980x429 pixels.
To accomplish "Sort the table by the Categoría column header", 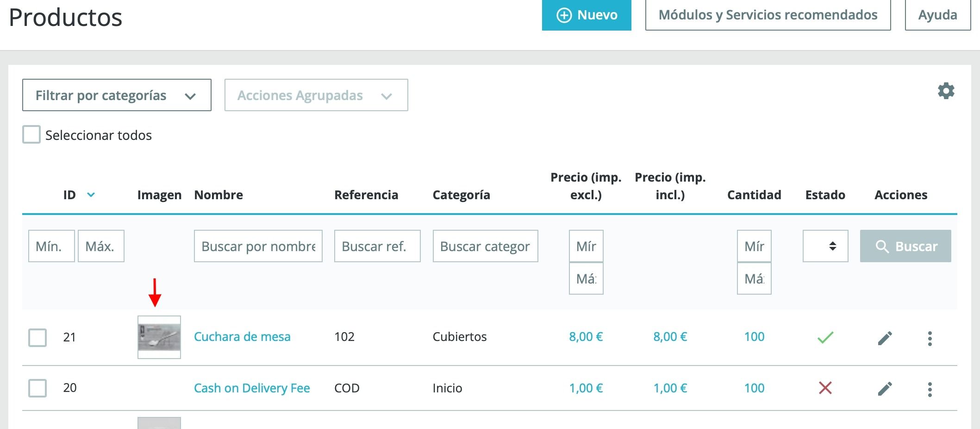I will tap(461, 195).
